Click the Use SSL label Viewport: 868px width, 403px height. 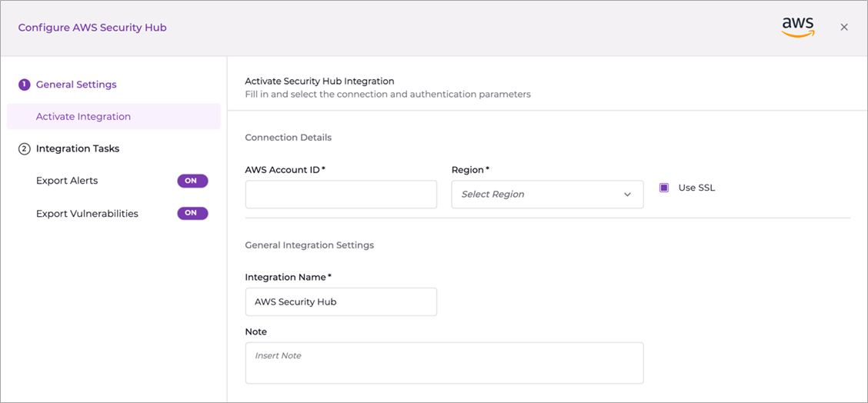[x=696, y=188]
